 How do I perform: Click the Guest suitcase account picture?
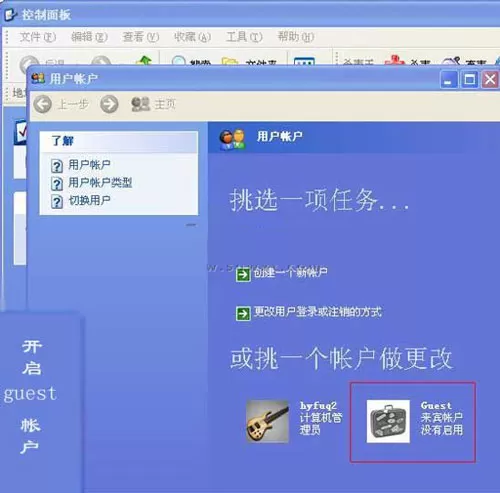pyautogui.click(x=388, y=421)
